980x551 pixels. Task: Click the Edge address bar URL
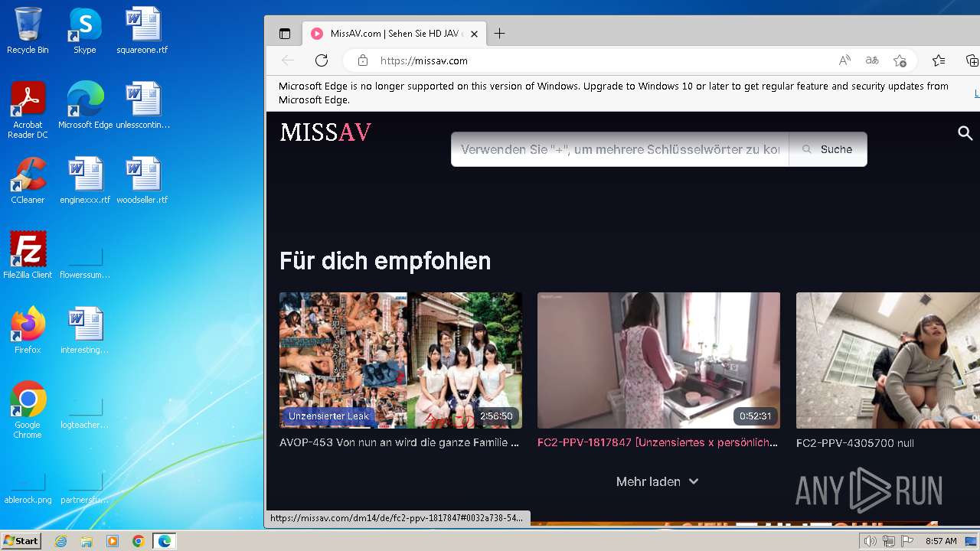[424, 60]
